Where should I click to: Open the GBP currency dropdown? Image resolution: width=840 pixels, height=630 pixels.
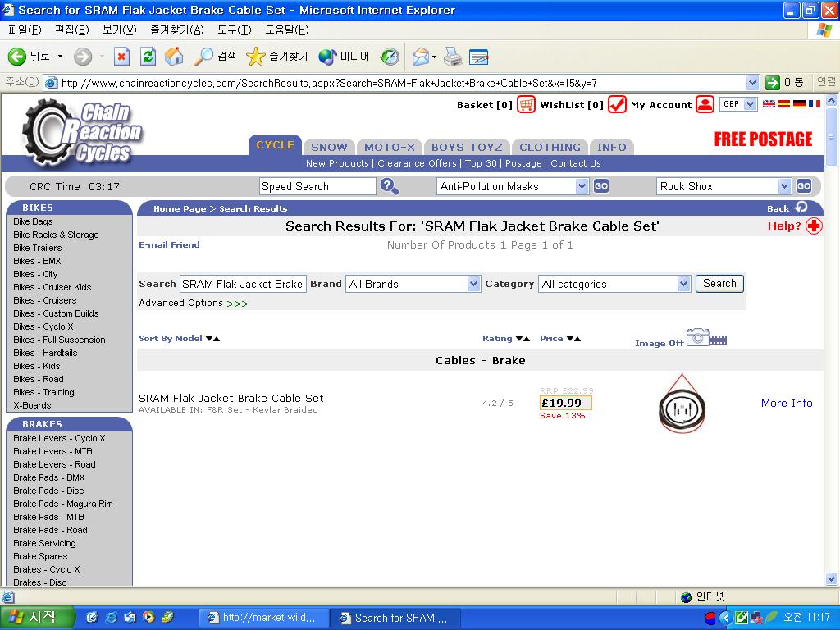750,104
